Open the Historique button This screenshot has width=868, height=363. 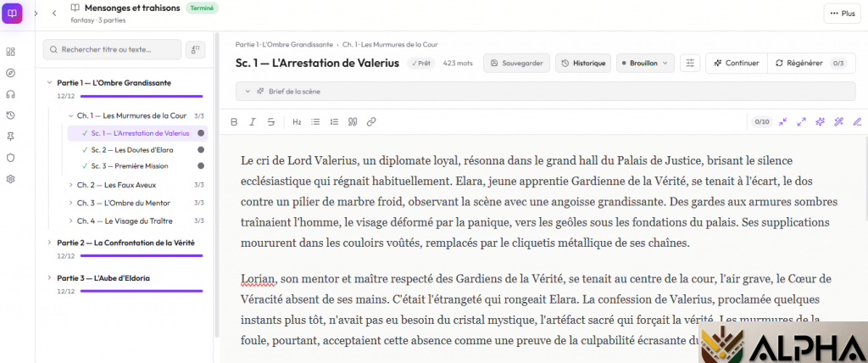[x=583, y=63]
